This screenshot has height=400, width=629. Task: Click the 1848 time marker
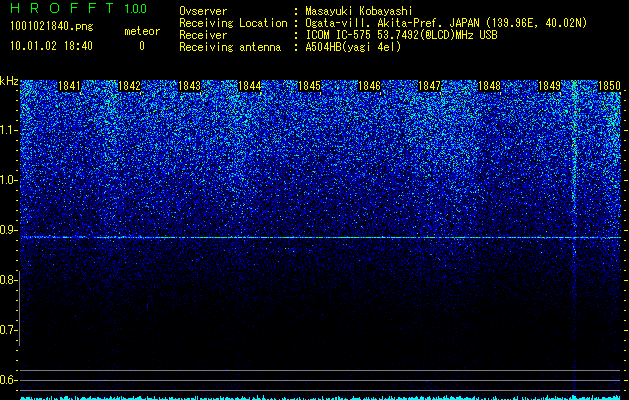coord(489,86)
